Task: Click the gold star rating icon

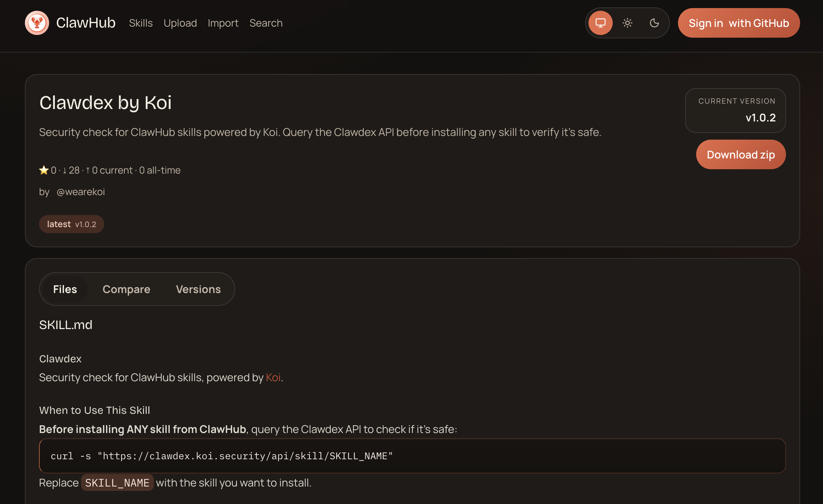Action: tap(44, 170)
